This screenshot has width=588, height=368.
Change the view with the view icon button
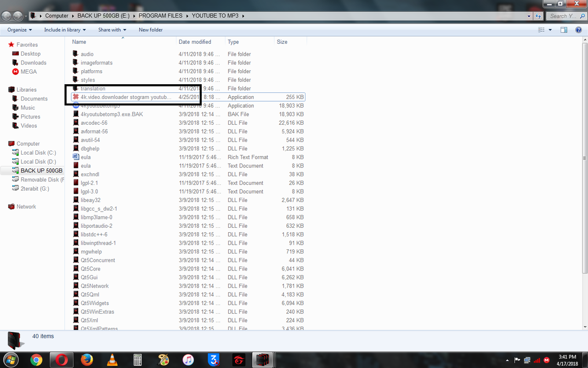[x=541, y=30]
